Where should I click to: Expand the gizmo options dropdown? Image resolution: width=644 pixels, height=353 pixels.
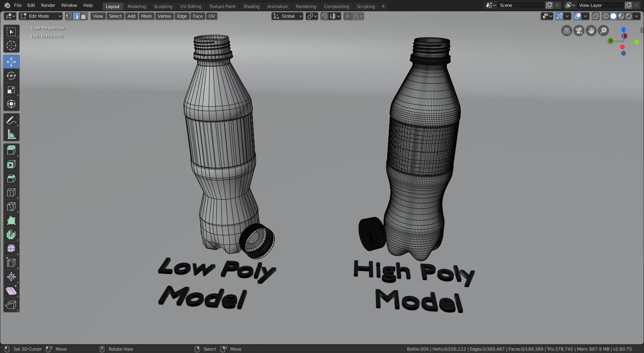point(567,16)
